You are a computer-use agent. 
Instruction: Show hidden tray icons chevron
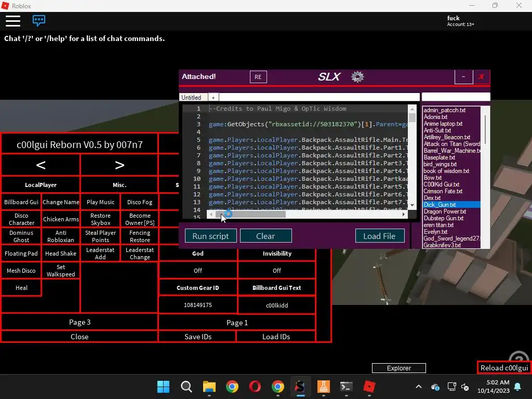pos(419,387)
